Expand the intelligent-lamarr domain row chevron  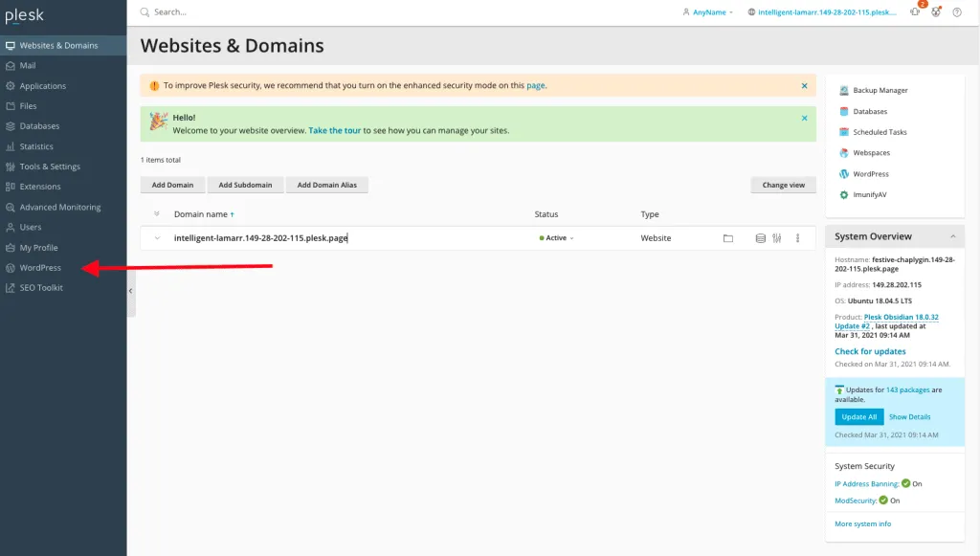point(155,237)
